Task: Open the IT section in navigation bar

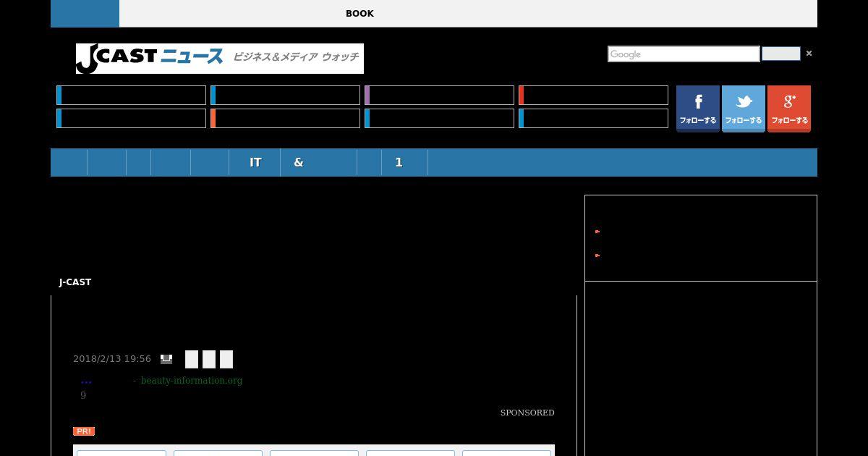Action: click(x=255, y=163)
